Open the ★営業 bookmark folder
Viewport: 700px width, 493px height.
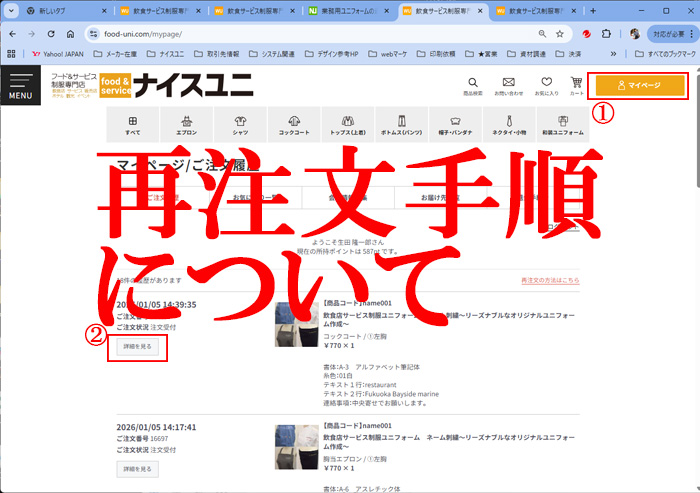(482, 54)
